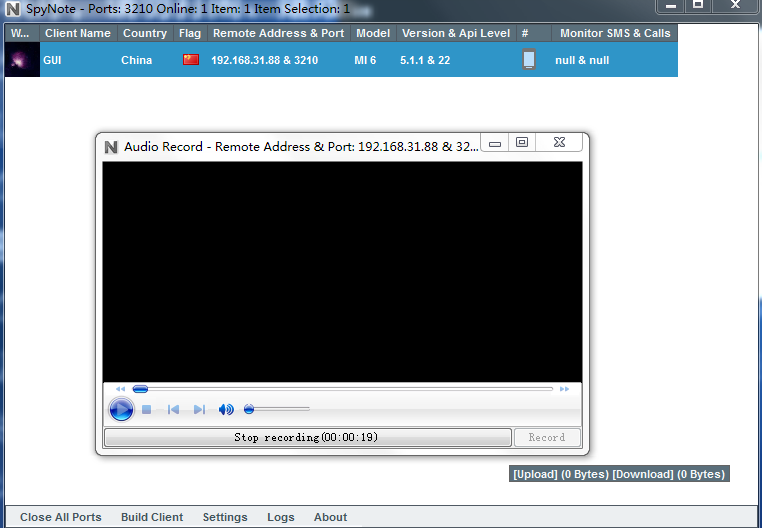The height and width of the screenshot is (528, 762).
Task: Adjust the volume slider knob
Action: [x=249, y=409]
